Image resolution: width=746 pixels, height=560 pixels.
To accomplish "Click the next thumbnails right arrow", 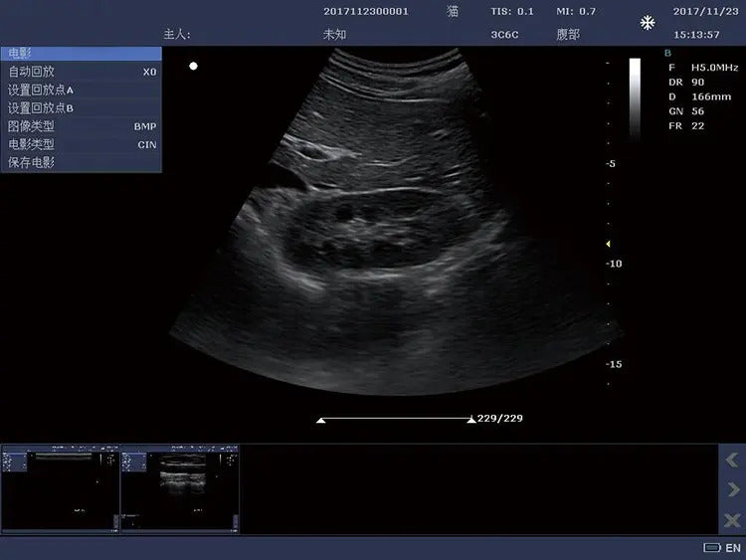I will (731, 489).
